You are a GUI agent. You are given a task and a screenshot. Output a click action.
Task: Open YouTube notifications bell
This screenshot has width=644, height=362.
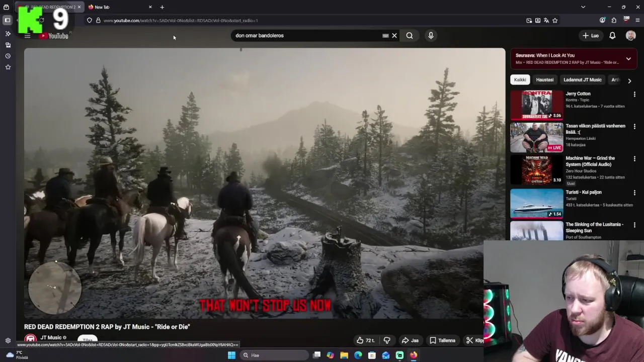(612, 36)
